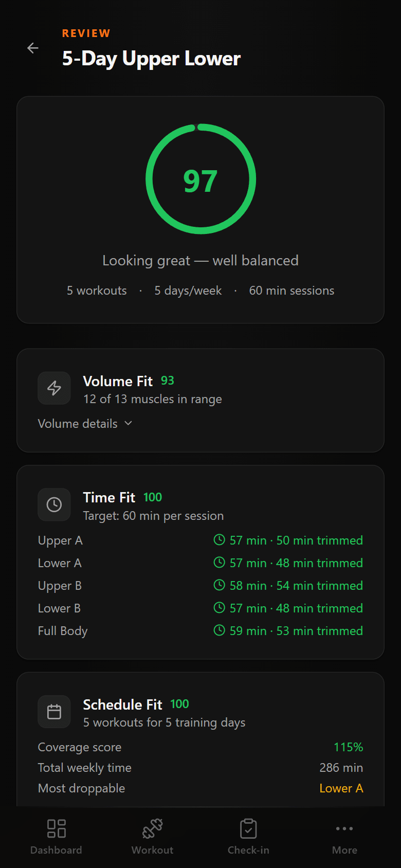Select the clock icon next to Time Fit heading
This screenshot has width=401, height=868.
54,504
